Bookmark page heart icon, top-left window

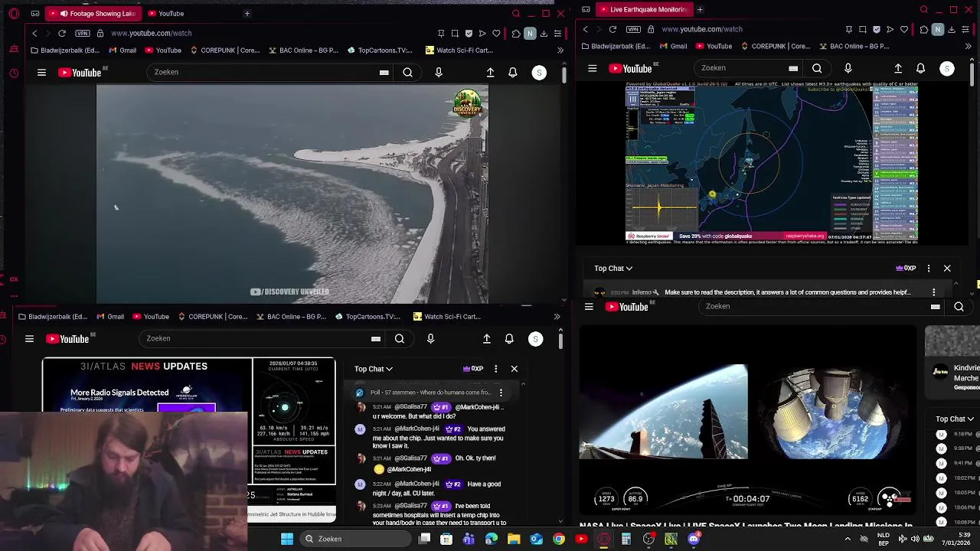(496, 33)
